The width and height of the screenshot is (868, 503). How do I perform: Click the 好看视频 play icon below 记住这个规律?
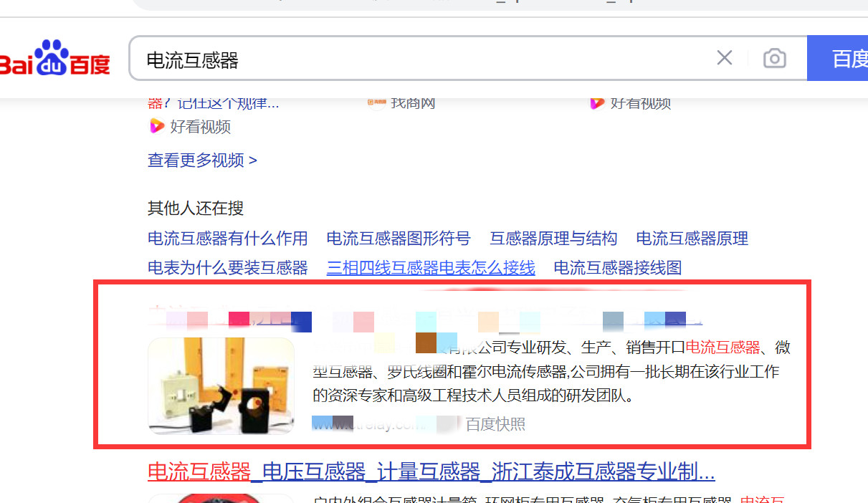coord(156,127)
